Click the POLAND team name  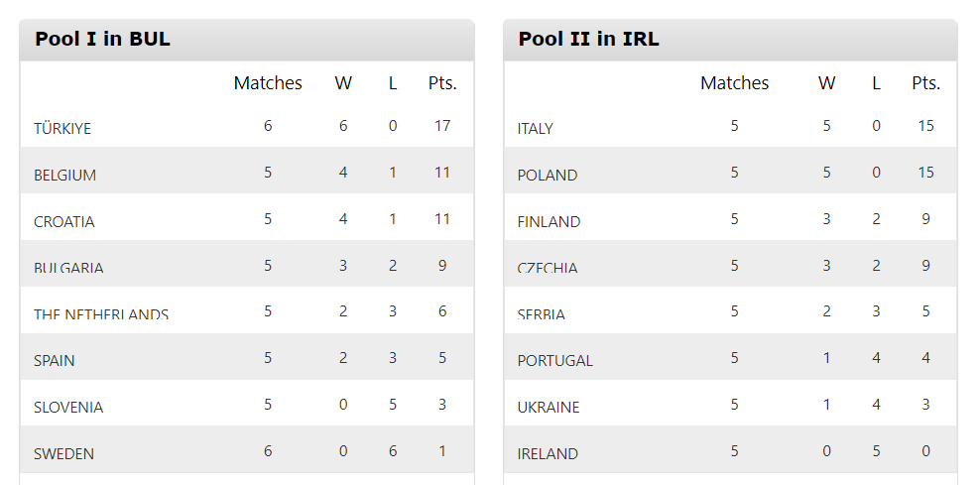point(548,175)
